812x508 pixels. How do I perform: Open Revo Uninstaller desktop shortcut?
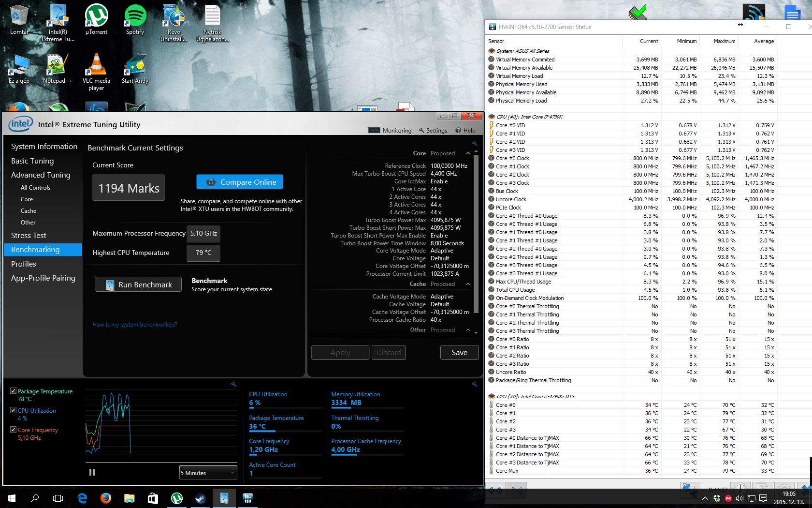174,22
